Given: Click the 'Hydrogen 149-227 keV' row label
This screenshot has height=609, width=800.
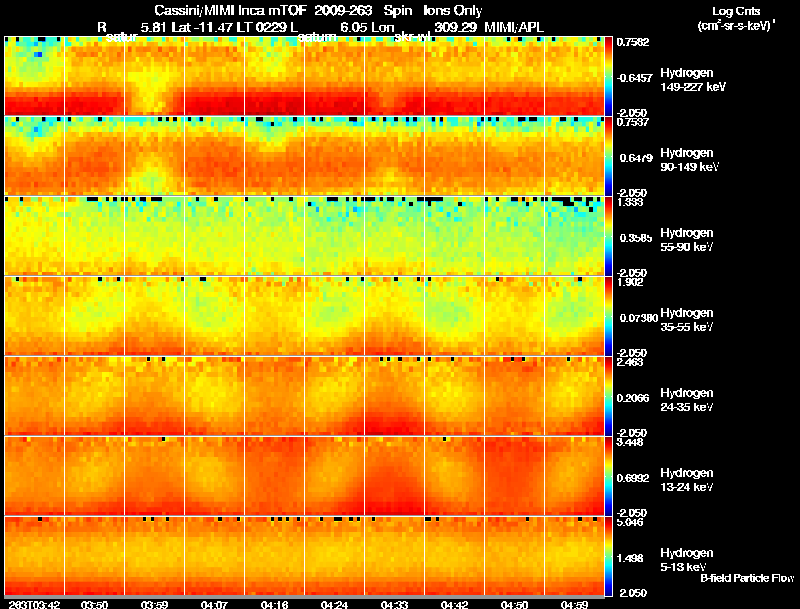Looking at the screenshot, I should [693, 80].
